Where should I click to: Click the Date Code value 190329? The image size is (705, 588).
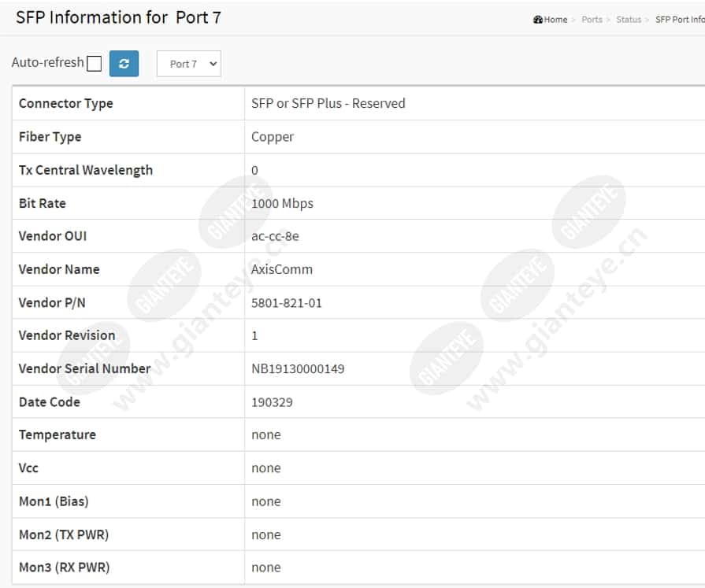272,402
